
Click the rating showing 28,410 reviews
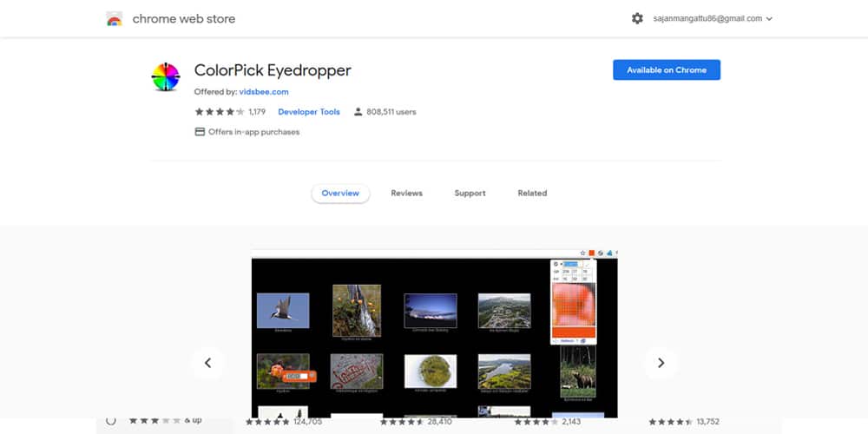click(416, 422)
